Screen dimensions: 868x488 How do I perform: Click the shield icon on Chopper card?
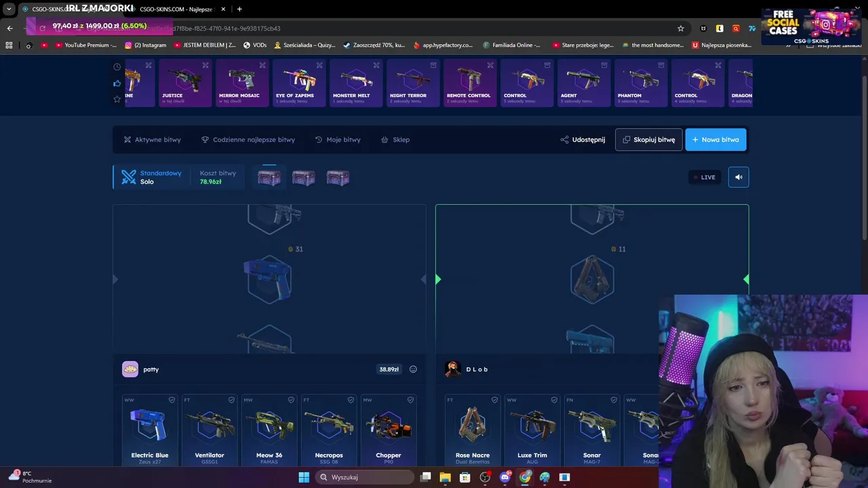[x=410, y=400]
